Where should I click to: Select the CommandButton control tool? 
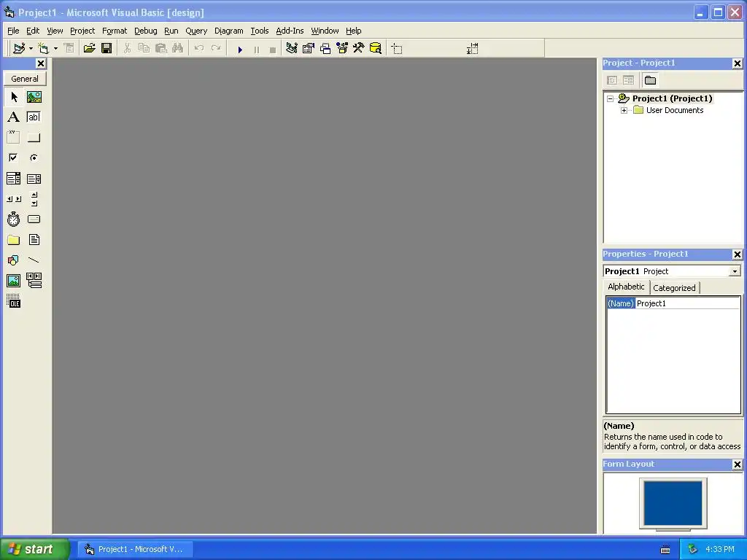(x=34, y=138)
